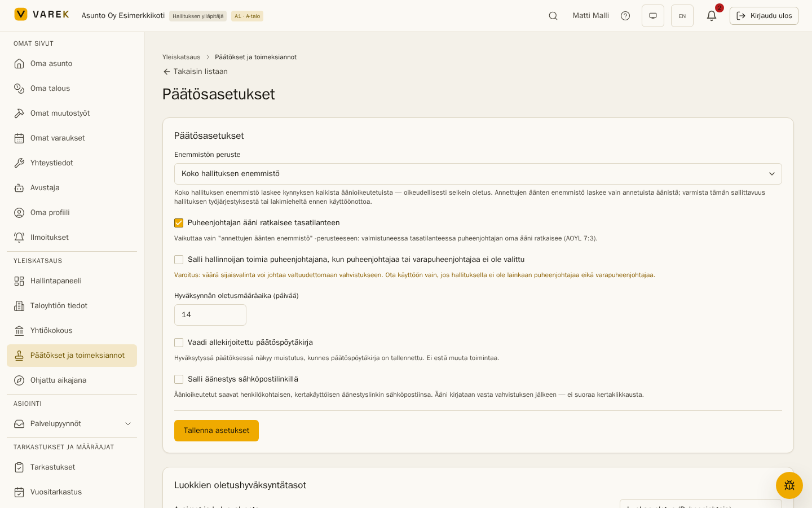Select Ohjattu aikajana menu item
The height and width of the screenshot is (508, 812).
72,380
